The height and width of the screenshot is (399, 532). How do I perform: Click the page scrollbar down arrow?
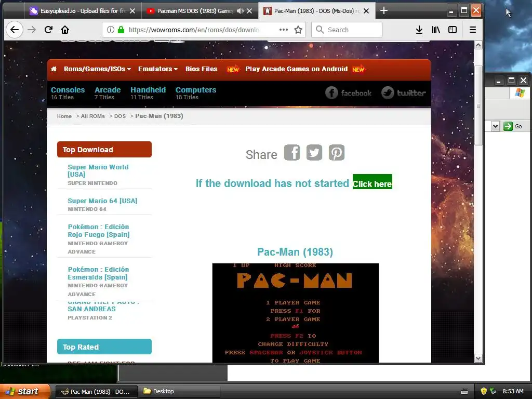click(478, 358)
